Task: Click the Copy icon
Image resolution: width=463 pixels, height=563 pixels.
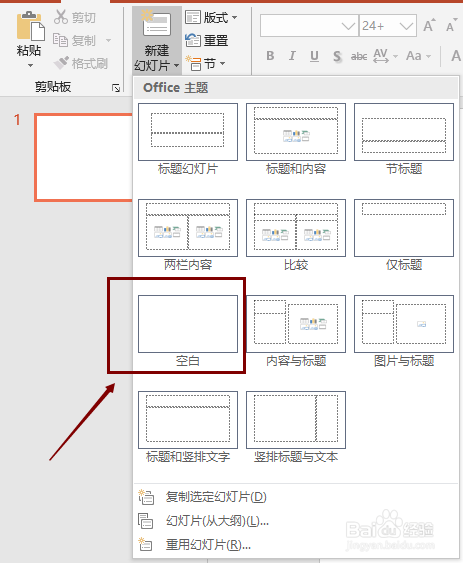Action: click(x=60, y=40)
